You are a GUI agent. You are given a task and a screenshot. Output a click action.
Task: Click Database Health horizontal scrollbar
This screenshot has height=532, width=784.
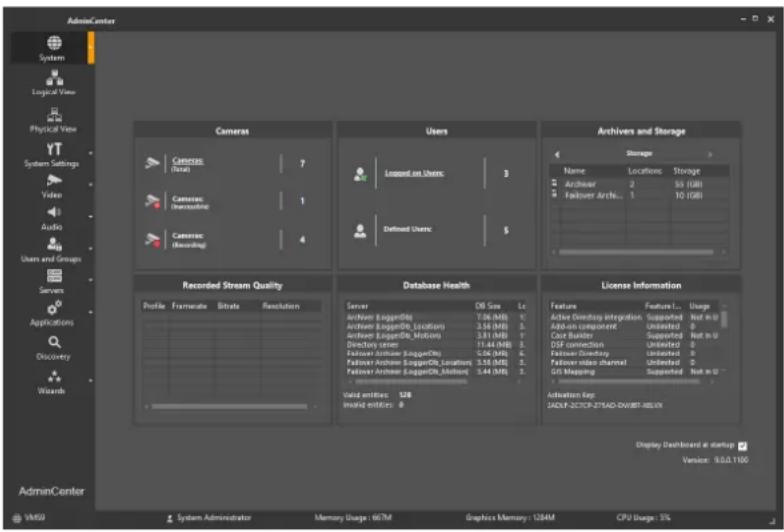point(412,382)
